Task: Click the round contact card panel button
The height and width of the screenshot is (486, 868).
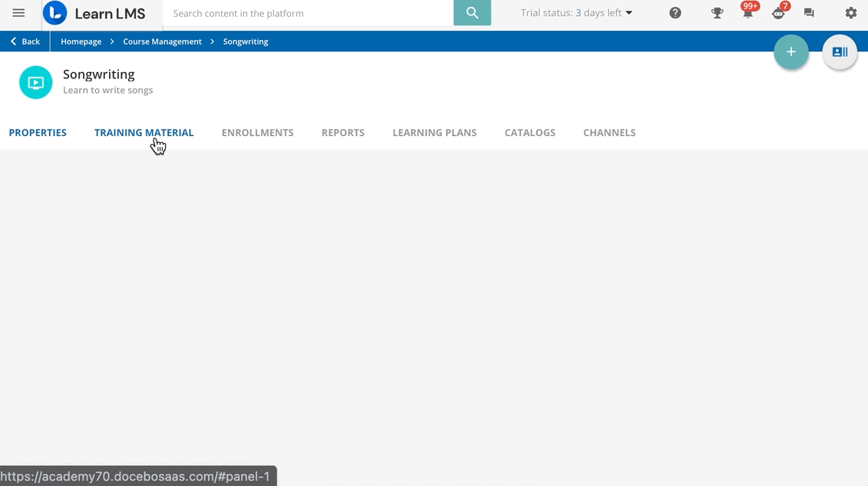Action: pyautogui.click(x=840, y=52)
